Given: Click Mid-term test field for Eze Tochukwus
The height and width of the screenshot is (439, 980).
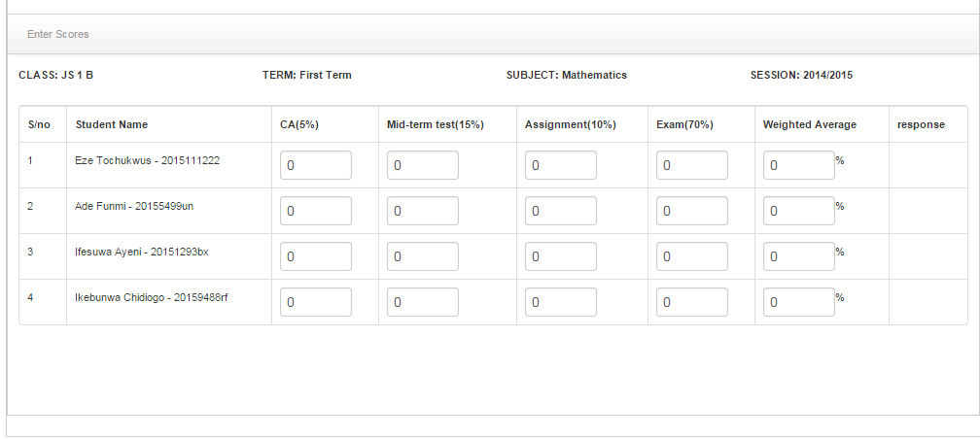Looking at the screenshot, I should coord(423,166).
